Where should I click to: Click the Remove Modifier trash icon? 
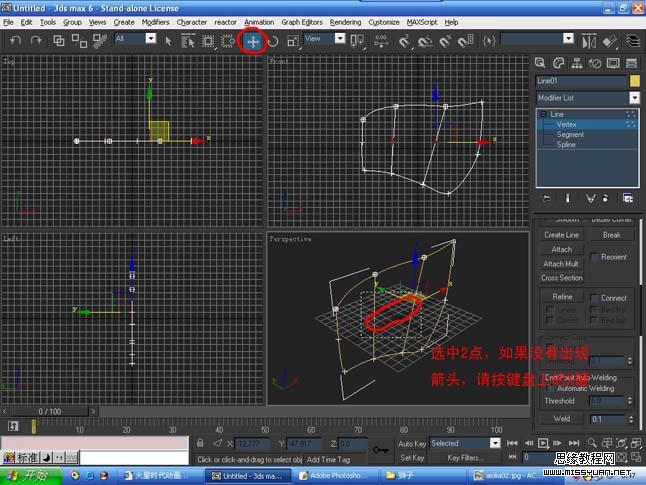click(605, 199)
